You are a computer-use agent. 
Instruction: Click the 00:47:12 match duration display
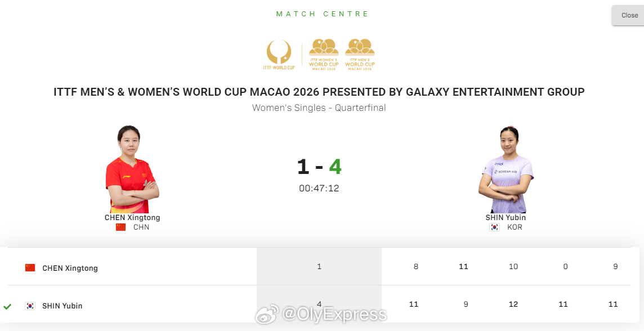tap(319, 188)
